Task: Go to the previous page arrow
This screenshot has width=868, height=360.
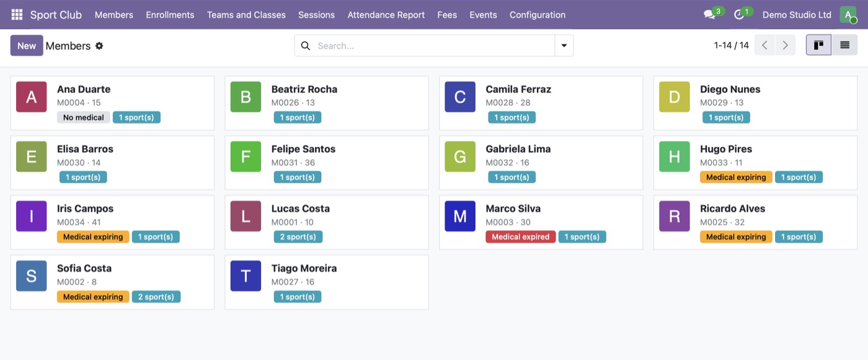Action: (x=764, y=45)
